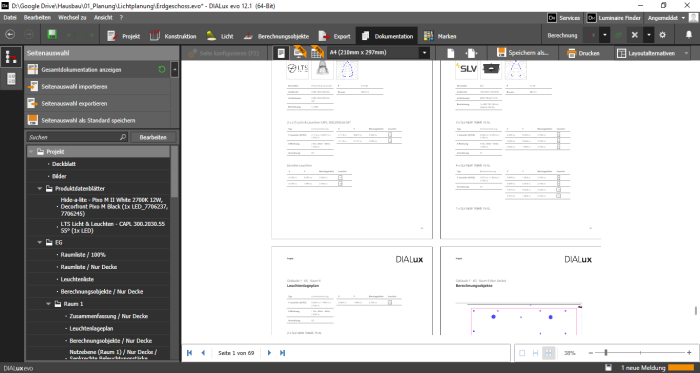Image resolution: width=700 pixels, height=373 pixels.
Task: Jump to the first page
Action: (189, 353)
